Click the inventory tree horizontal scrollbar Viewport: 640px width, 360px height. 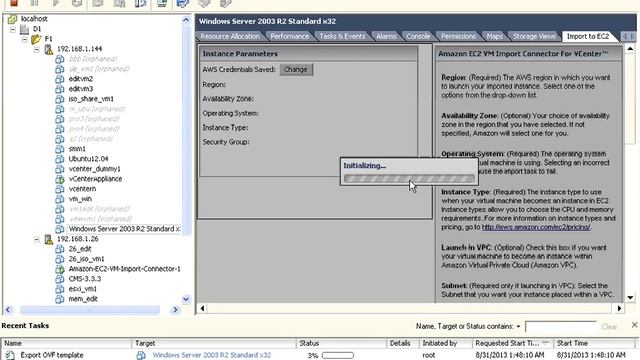click(90, 310)
